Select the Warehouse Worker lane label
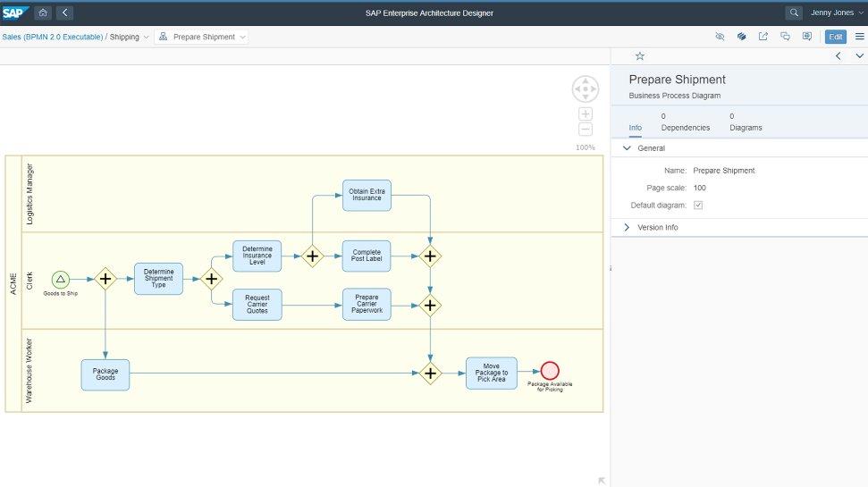The width and height of the screenshot is (868, 487). [x=29, y=370]
